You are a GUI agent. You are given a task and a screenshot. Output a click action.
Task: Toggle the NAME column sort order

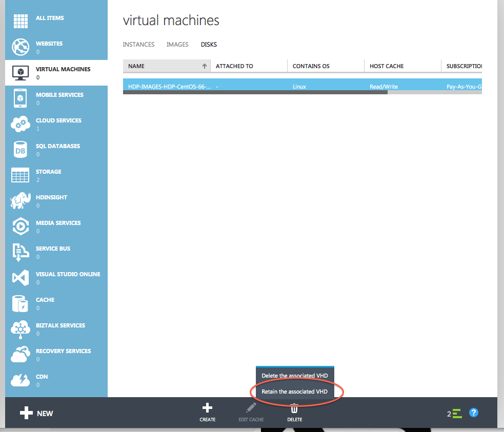point(204,66)
